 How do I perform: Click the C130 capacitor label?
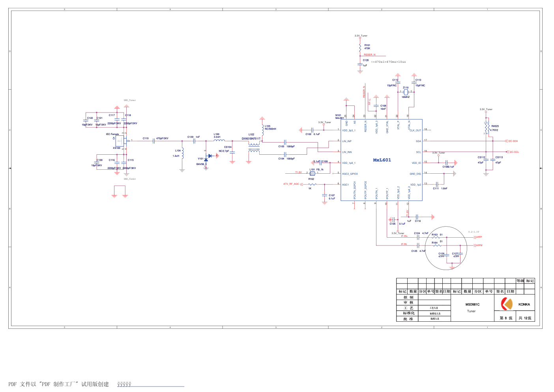(x=99, y=160)
